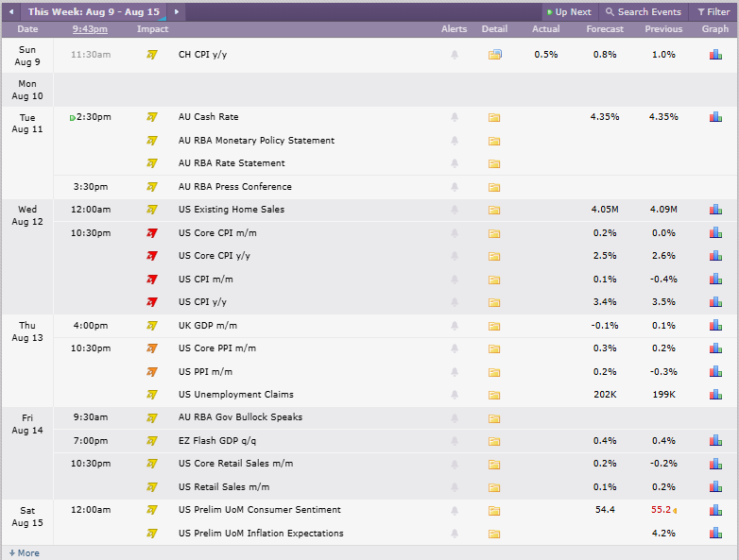The height and width of the screenshot is (560, 739).
Task: Click red impact icon for US Core CPI y/y
Action: [x=152, y=256]
